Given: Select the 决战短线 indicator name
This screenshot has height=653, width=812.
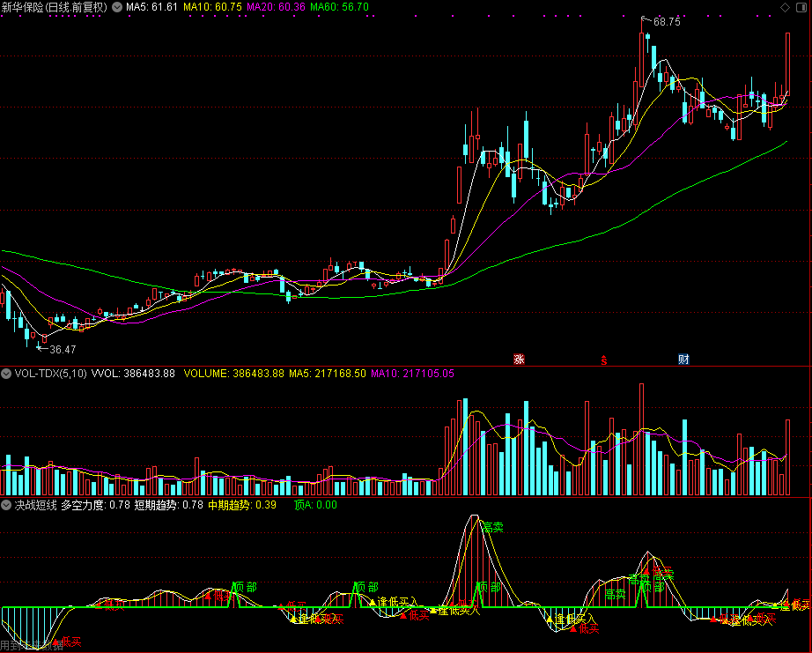Looking at the screenshot, I should coord(36,505).
